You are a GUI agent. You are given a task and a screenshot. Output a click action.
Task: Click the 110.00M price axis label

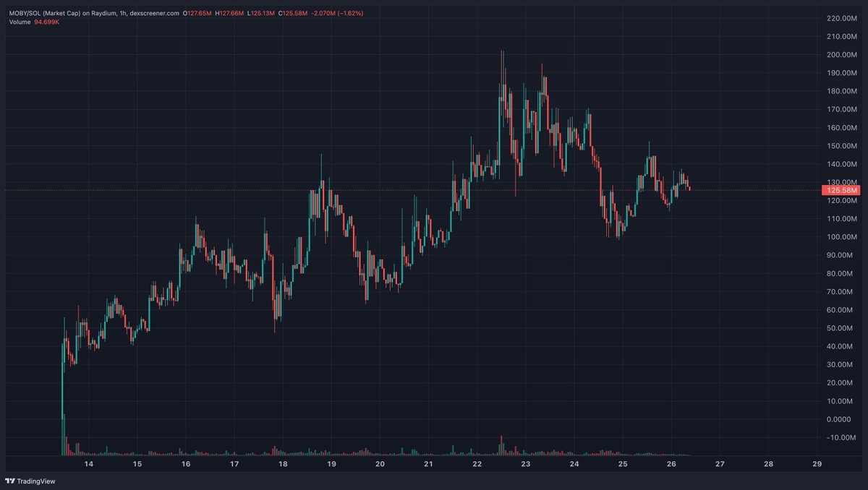(x=841, y=219)
